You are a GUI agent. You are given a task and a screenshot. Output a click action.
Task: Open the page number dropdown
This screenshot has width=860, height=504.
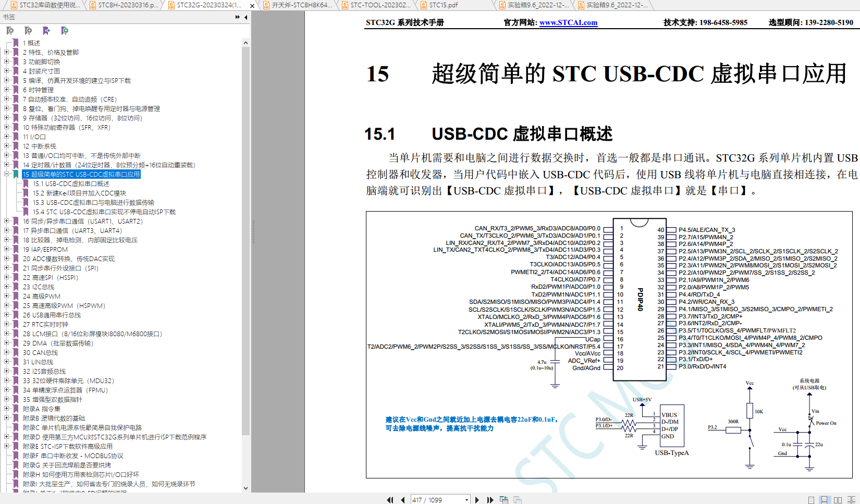(x=466, y=500)
